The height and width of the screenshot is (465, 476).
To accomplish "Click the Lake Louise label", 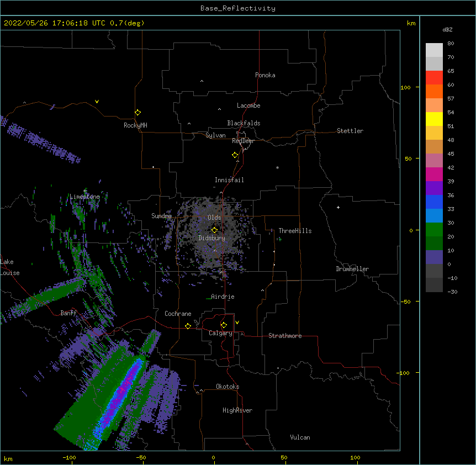I will 10,267.
